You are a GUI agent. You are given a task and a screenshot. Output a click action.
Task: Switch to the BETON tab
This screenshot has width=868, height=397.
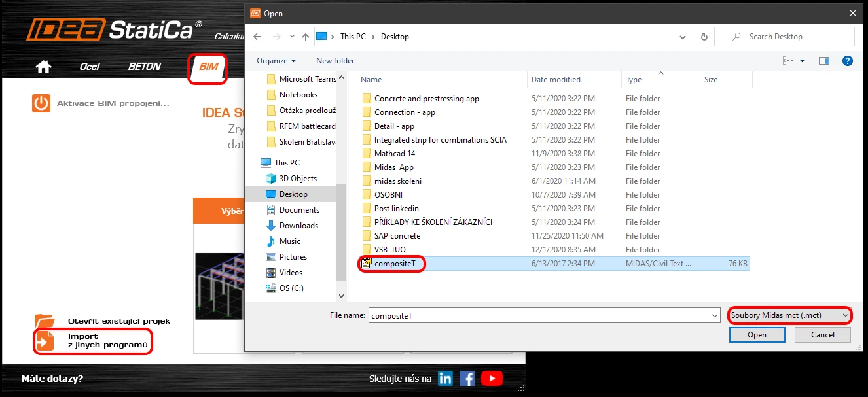pos(145,67)
